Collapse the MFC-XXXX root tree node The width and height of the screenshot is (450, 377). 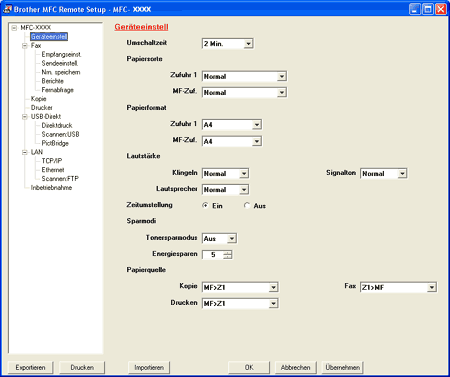click(x=14, y=28)
